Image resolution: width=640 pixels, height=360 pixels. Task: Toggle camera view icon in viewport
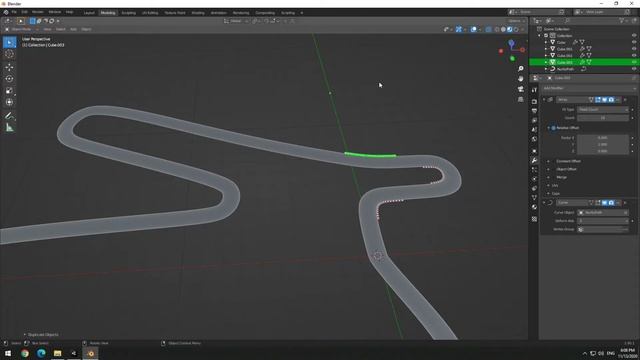520,89
